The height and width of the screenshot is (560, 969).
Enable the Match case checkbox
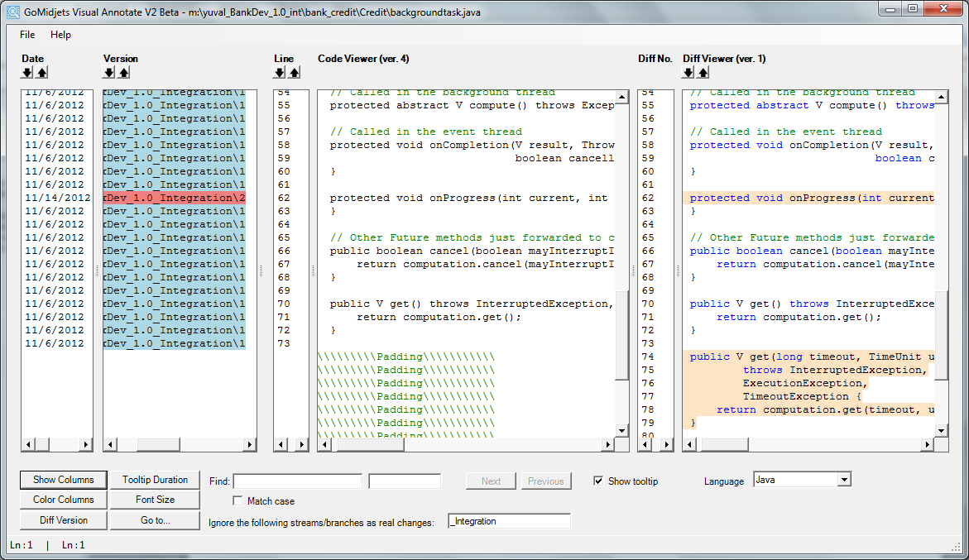[238, 501]
